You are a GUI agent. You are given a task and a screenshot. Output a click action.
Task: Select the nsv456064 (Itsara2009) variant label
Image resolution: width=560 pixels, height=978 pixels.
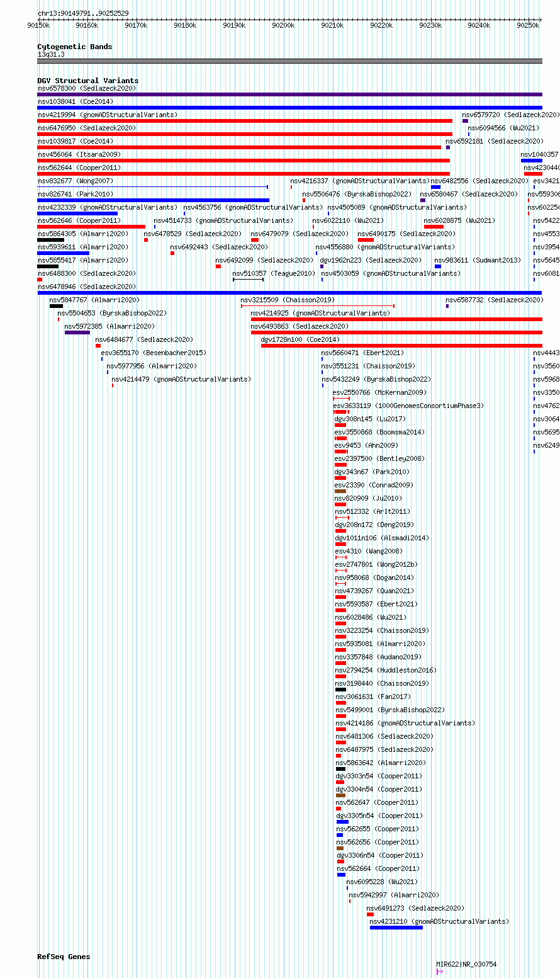[x=79, y=154]
